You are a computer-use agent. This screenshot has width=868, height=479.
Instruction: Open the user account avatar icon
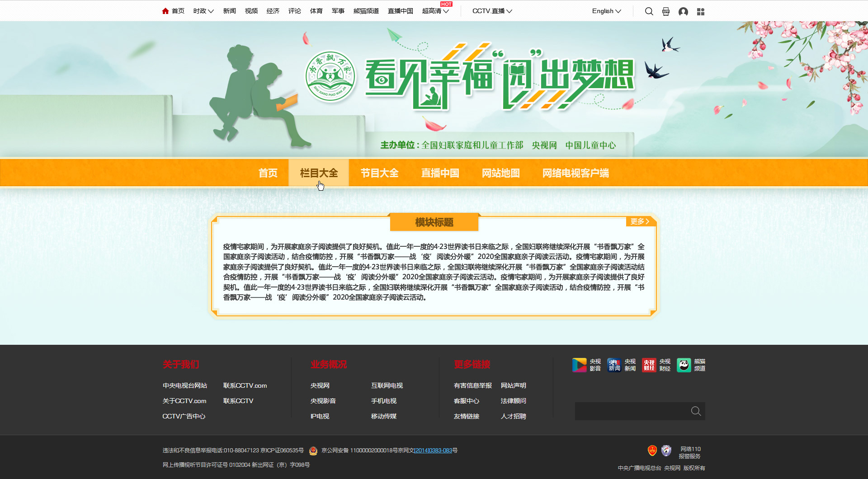[x=683, y=11]
